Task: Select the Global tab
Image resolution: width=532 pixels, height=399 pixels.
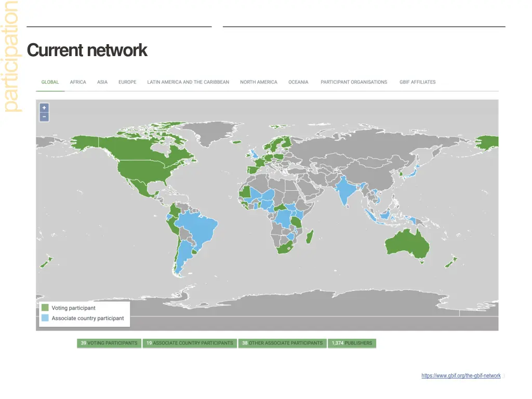Action: click(x=50, y=82)
